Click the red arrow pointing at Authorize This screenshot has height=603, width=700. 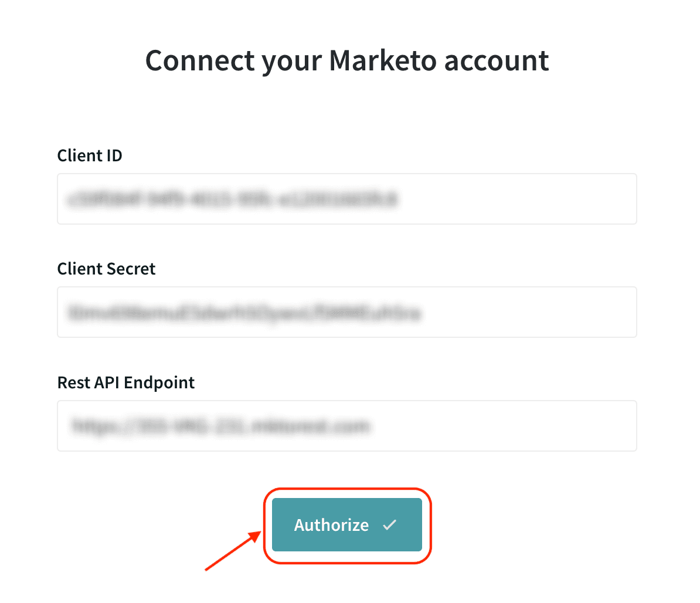[x=233, y=550]
